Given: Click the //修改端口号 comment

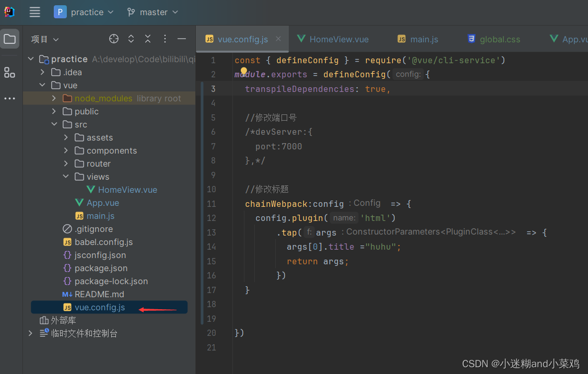Looking at the screenshot, I should coord(271,118).
